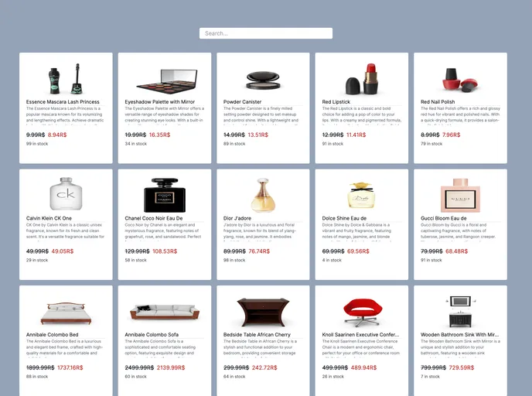Image resolution: width=532 pixels, height=396 pixels.
Task: Open the Bedside Table African Cherry image
Action: (x=263, y=312)
